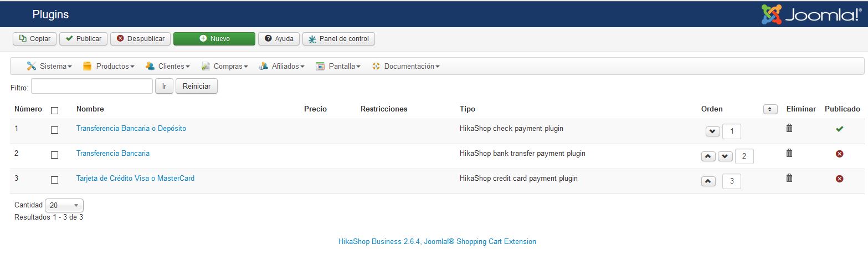Move Transferencia Bancaria row up
The width and height of the screenshot is (868, 254).
pos(708,156)
